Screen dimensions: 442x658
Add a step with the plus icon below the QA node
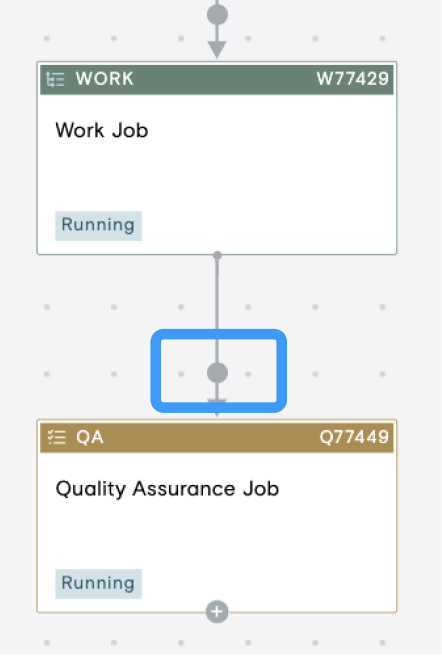(217, 612)
